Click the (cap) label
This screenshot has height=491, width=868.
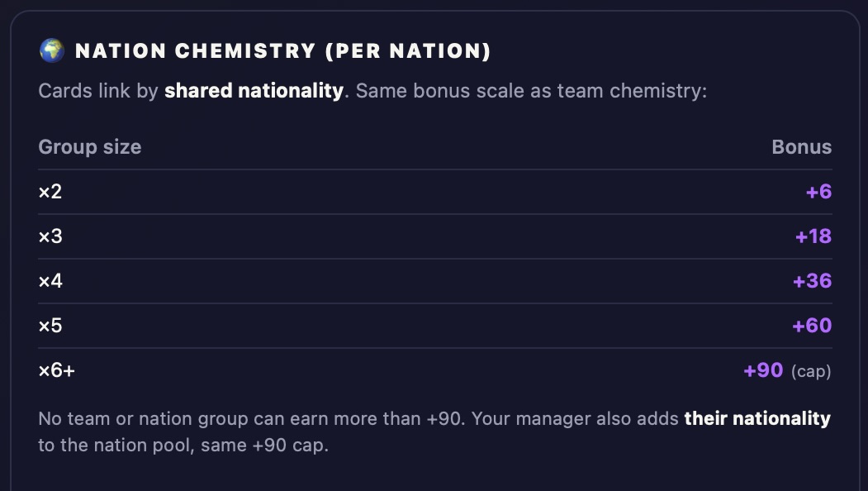[x=811, y=371]
